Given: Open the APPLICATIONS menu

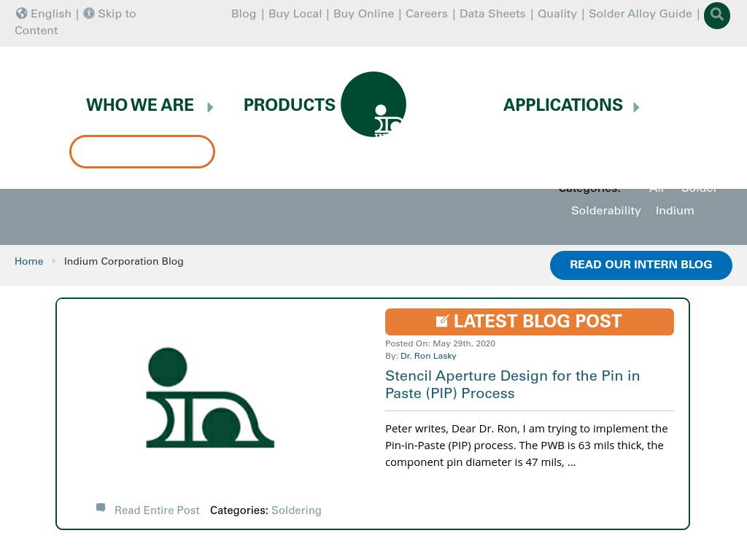Looking at the screenshot, I should (x=563, y=105).
